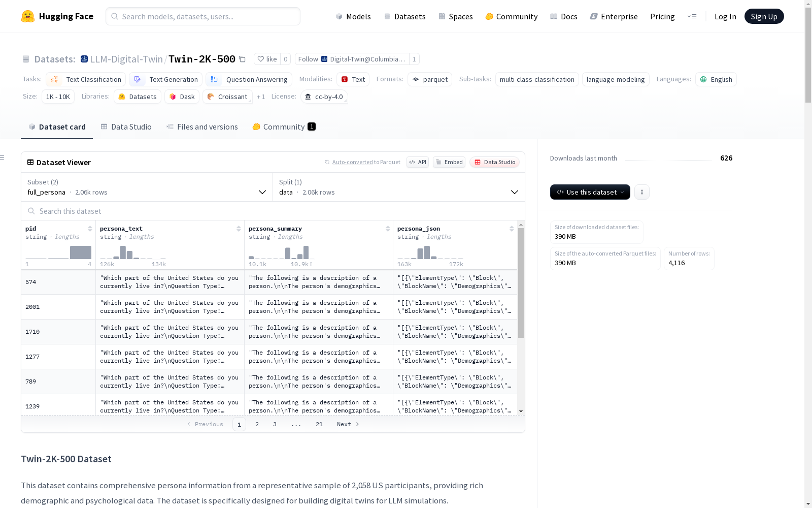Select the multi-class-classification sub-task tag
Image resolution: width=812 pixels, height=508 pixels.
[537, 79]
